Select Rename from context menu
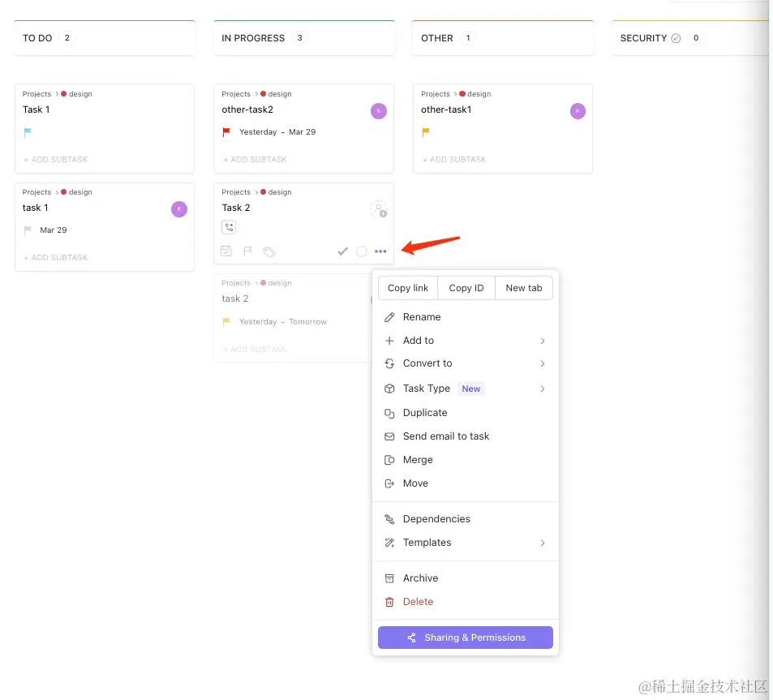 (466, 317)
